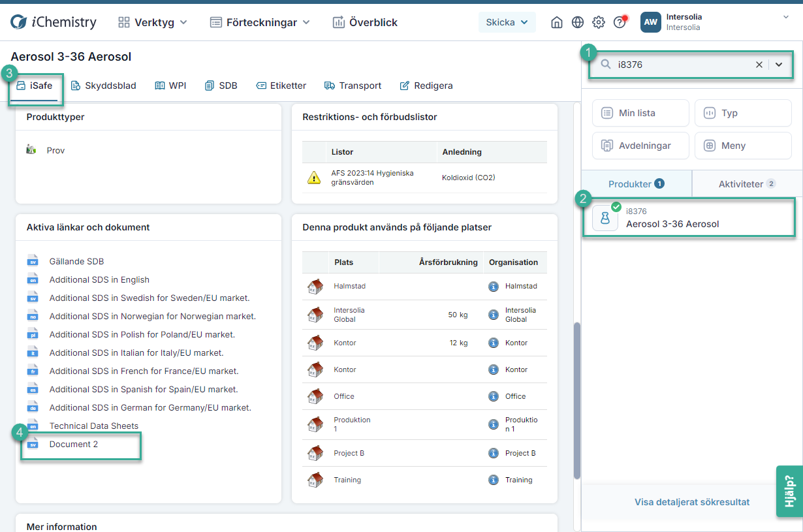Image resolution: width=803 pixels, height=532 pixels.
Task: Select the Produkter results tab
Action: coord(637,183)
